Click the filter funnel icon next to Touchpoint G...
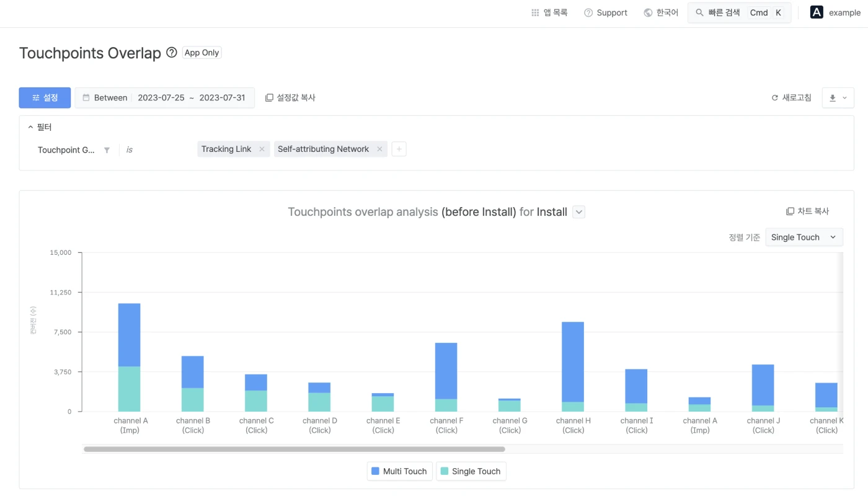This screenshot has height=496, width=868. pos(107,150)
